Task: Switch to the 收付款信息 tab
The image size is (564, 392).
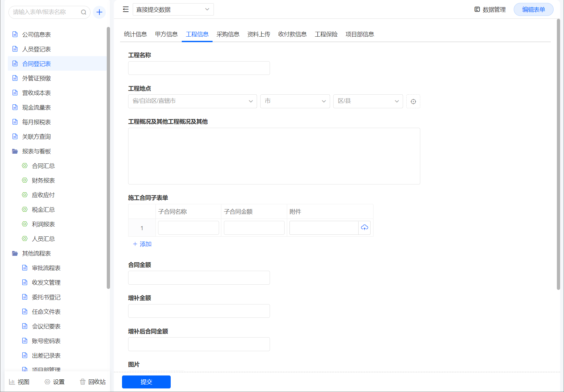Action: 292,34
